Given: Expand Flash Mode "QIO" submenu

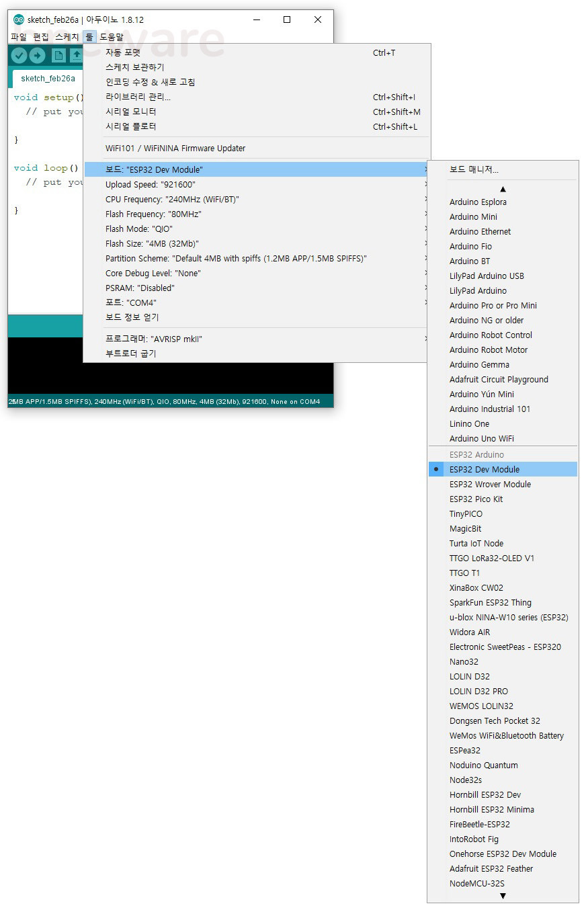Looking at the screenshot, I should [x=257, y=229].
